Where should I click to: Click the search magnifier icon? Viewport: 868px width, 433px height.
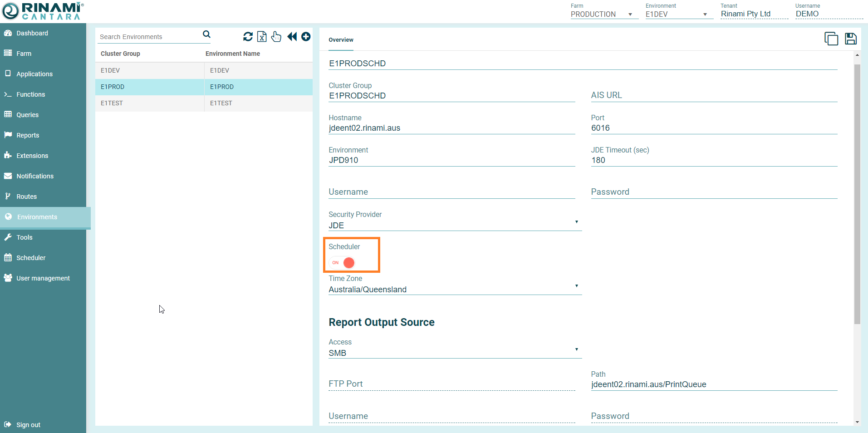point(206,34)
